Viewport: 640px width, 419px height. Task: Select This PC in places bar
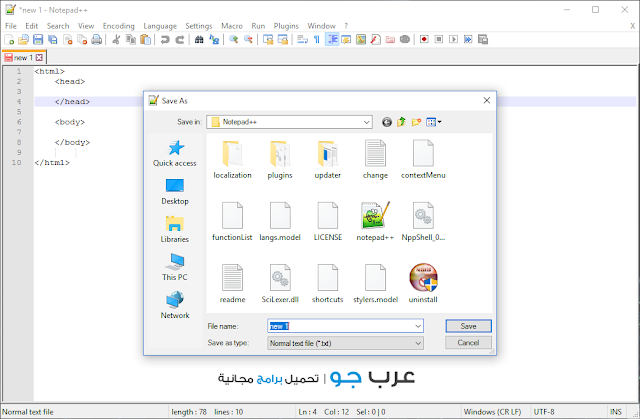175,267
